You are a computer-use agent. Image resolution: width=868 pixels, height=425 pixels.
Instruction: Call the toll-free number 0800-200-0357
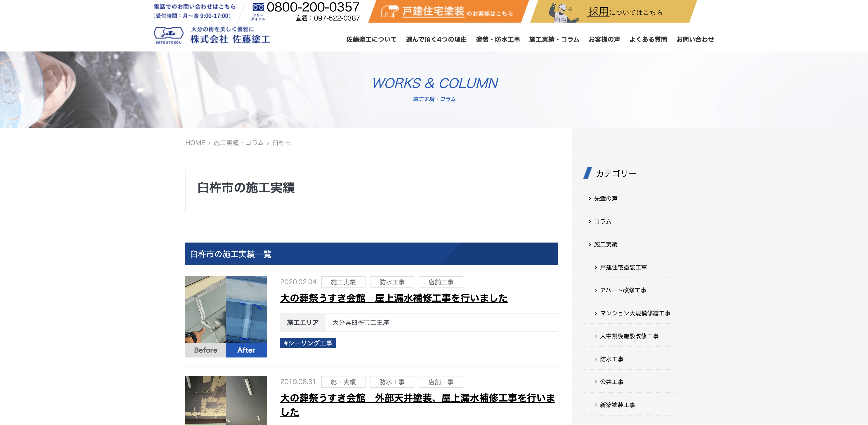(x=313, y=7)
